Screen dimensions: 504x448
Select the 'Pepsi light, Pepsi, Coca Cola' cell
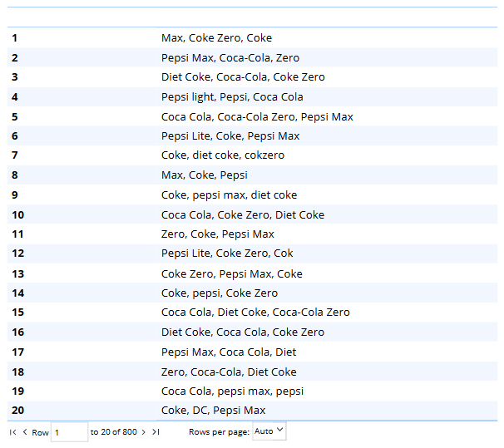(232, 97)
